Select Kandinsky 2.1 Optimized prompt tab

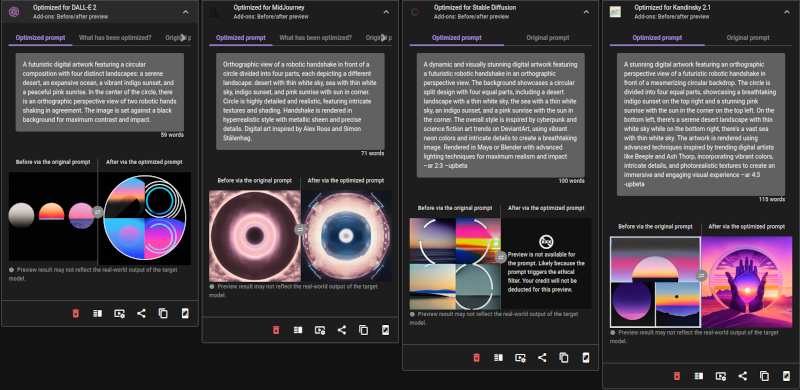(657, 38)
